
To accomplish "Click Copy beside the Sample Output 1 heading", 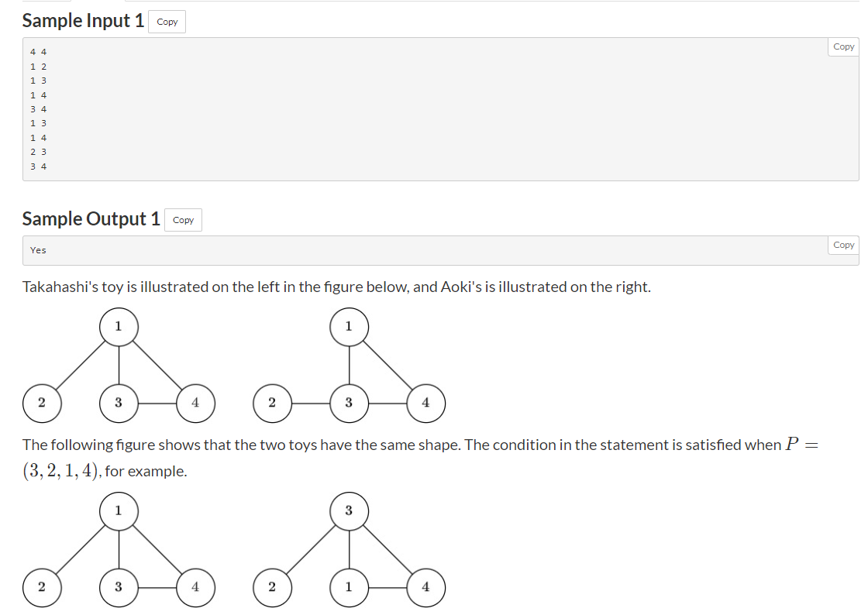I will pos(183,220).
